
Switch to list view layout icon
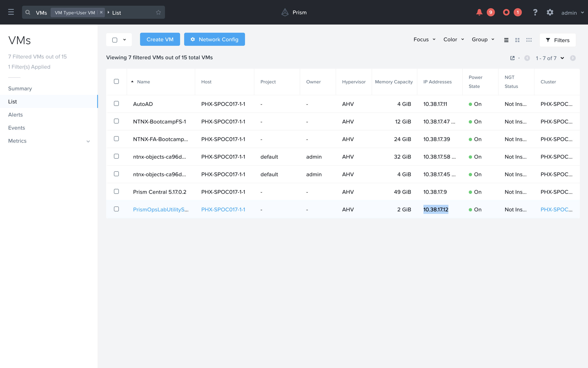click(x=506, y=40)
